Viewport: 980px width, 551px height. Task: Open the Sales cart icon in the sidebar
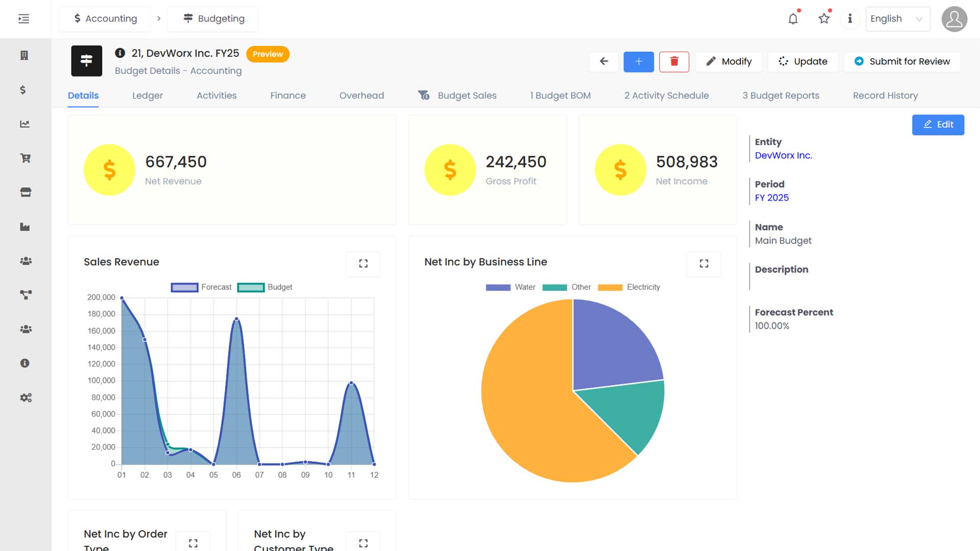(x=25, y=158)
